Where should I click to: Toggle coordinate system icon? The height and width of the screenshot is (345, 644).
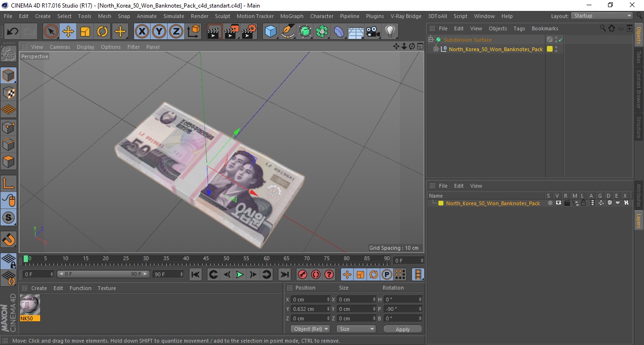[x=194, y=32]
